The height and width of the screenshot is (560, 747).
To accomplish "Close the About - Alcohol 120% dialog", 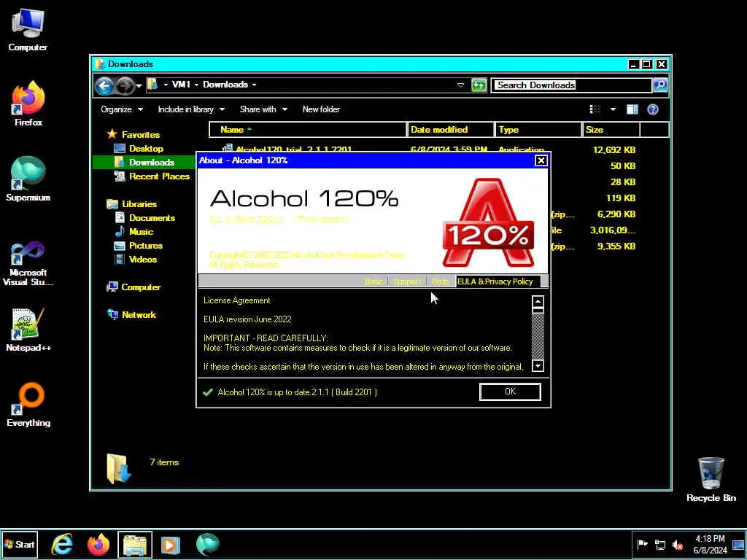I will pos(541,160).
